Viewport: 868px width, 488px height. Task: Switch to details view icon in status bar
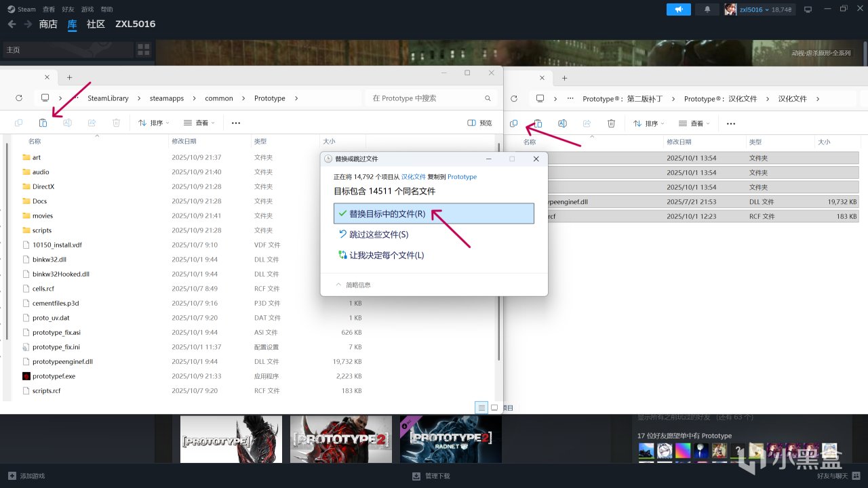pos(481,407)
